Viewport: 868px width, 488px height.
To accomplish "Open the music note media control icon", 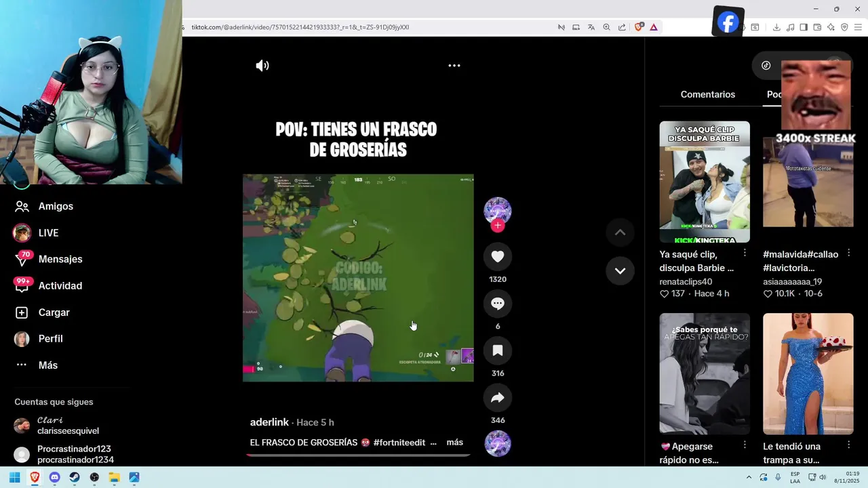I will coord(790,27).
